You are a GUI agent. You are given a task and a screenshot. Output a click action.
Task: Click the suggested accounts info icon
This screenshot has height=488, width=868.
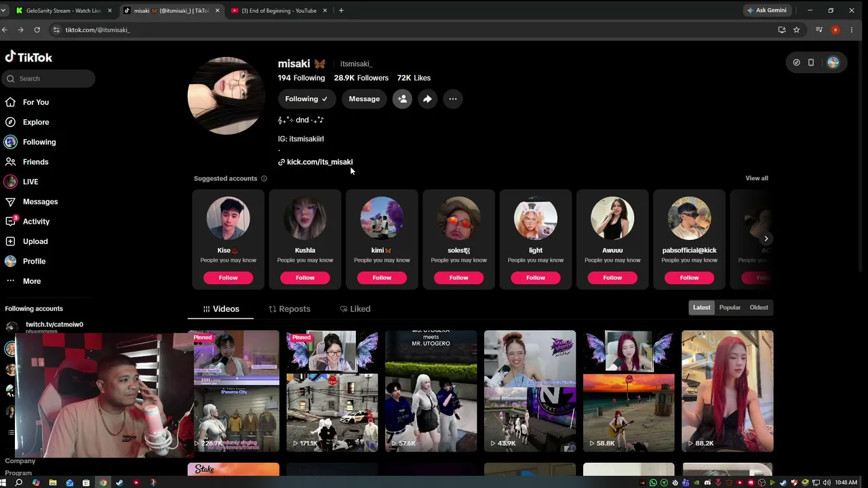(x=264, y=178)
